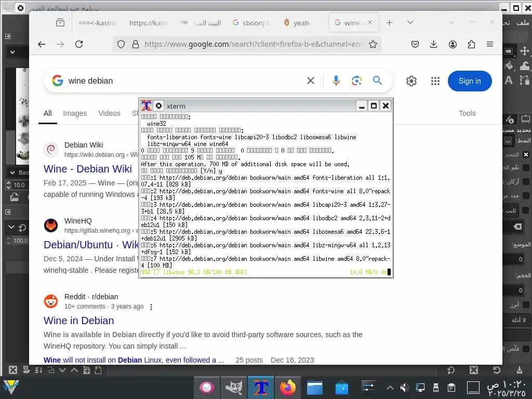Open 'Wine will not install on Debian' link
Screen dimensions: 532x399
(134, 360)
